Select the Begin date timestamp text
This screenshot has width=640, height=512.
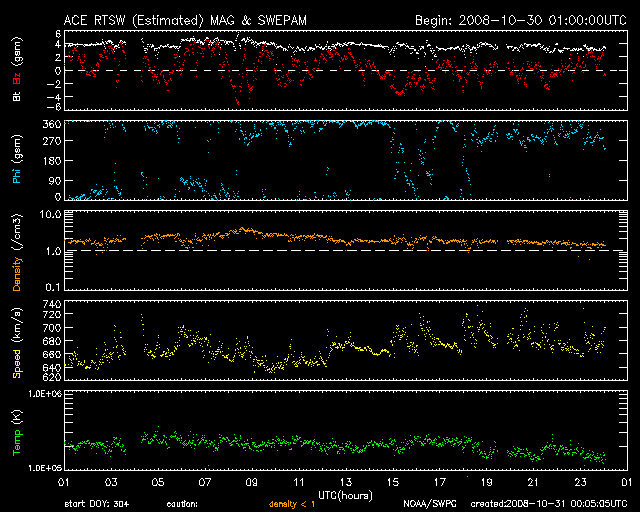[513, 19]
